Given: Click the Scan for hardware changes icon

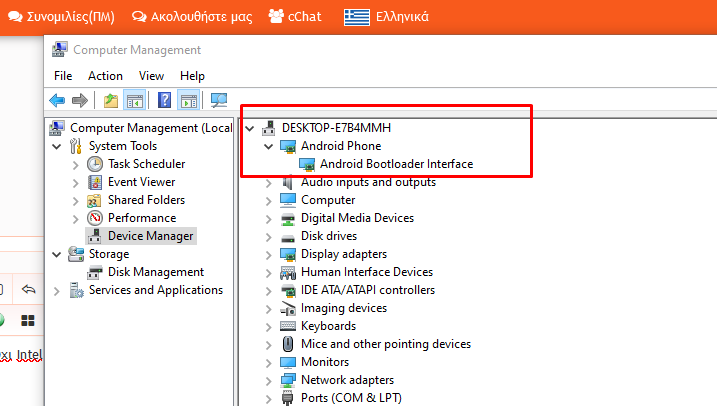Looking at the screenshot, I should (x=218, y=100).
